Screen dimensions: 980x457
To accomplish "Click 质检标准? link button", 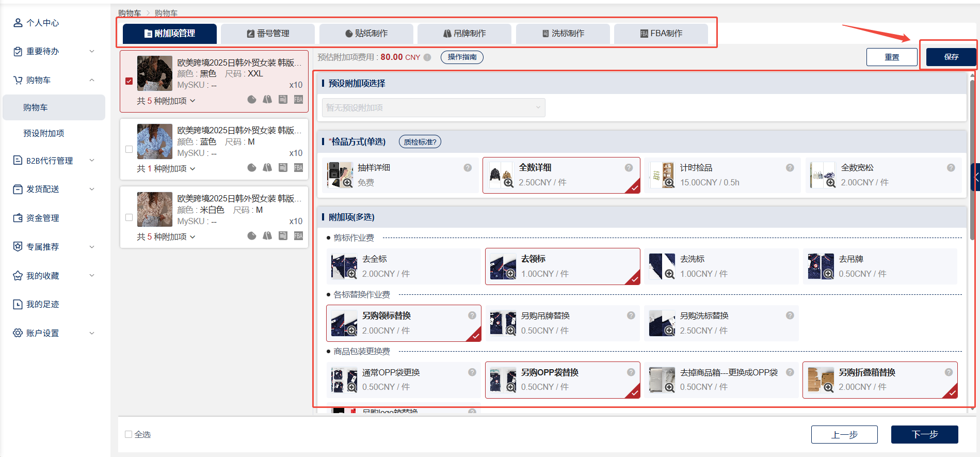I will tap(420, 141).
